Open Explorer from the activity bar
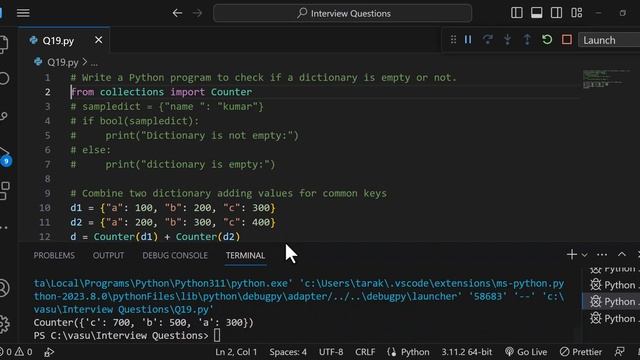The width and height of the screenshot is (640, 360). pos(4,44)
